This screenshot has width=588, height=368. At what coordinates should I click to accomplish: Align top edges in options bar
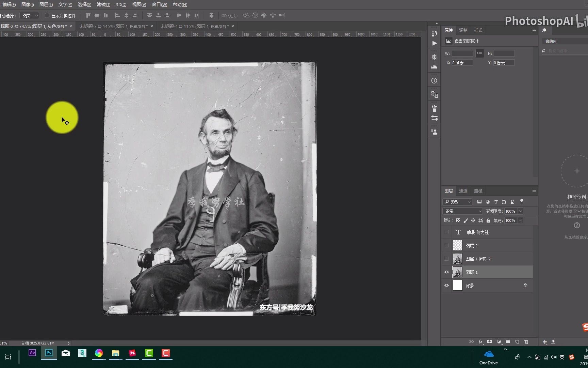[x=88, y=15]
